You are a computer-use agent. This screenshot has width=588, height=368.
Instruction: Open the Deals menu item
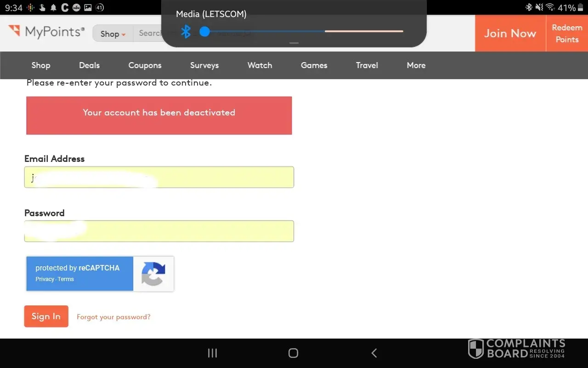tap(89, 65)
